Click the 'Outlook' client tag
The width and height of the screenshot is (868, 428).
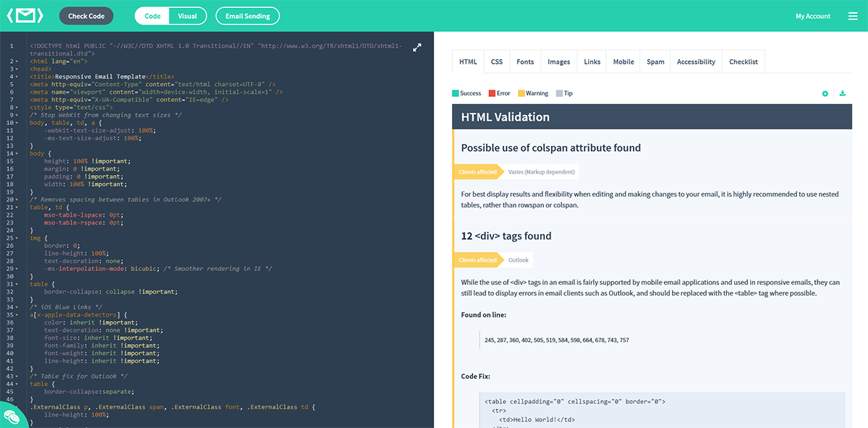518,260
